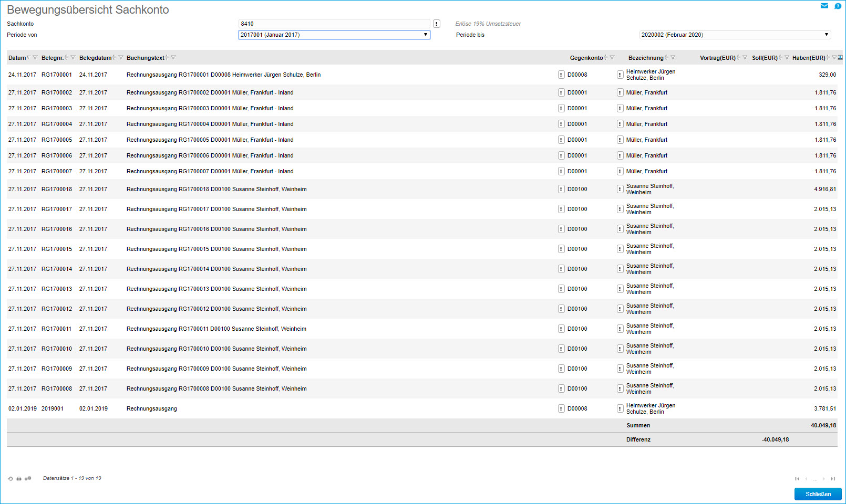Click the info icon beside Sachkonto 8410
This screenshot has height=504, width=846.
(x=437, y=24)
